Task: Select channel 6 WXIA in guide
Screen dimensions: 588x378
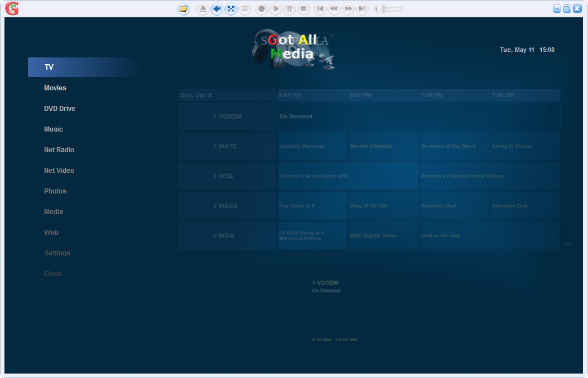Action: (227, 236)
